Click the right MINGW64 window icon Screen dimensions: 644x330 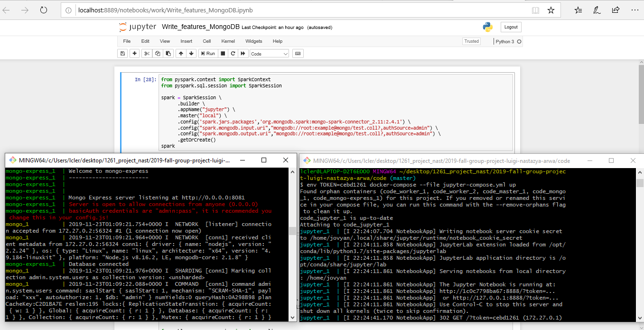click(307, 160)
